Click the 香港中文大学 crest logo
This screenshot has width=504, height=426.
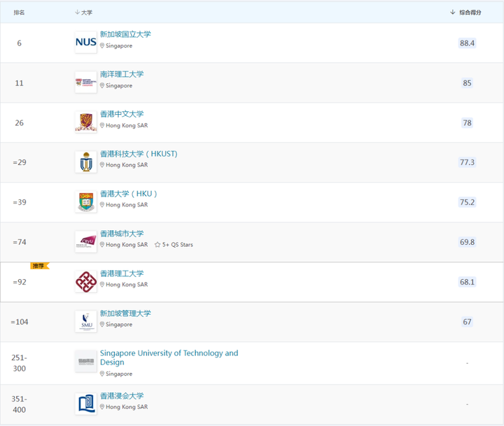(x=86, y=122)
